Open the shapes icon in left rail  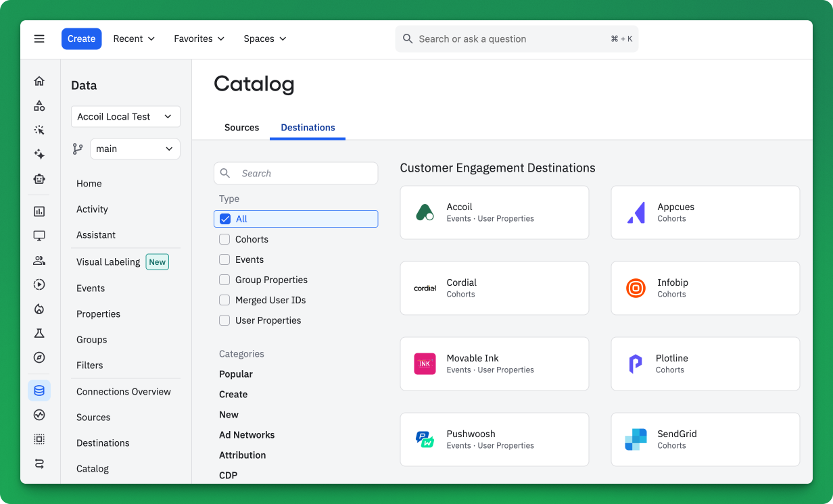click(x=39, y=105)
